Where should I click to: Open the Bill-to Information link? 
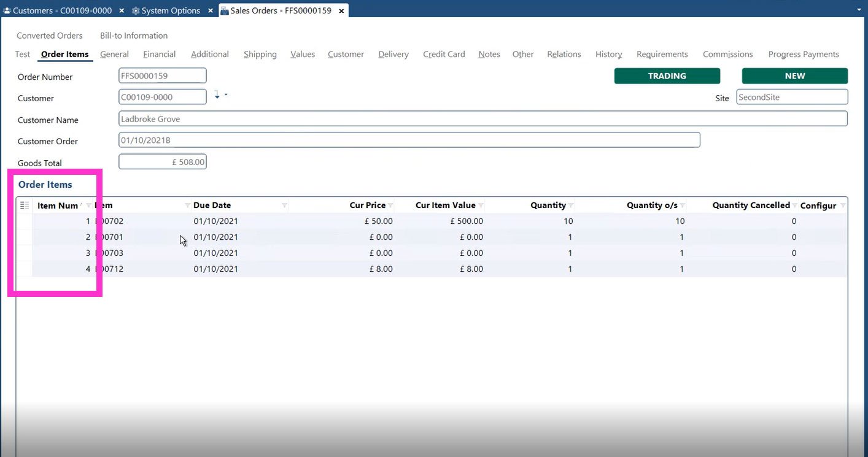pyautogui.click(x=134, y=36)
